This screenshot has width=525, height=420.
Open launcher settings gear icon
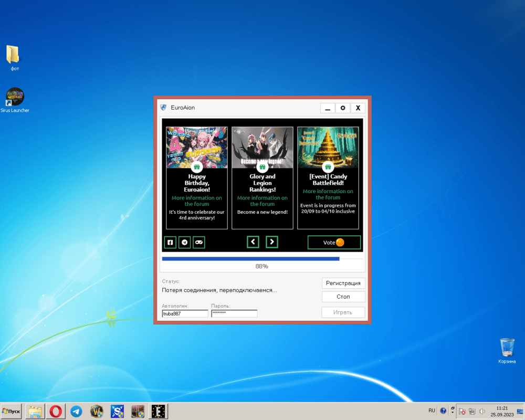pyautogui.click(x=343, y=108)
